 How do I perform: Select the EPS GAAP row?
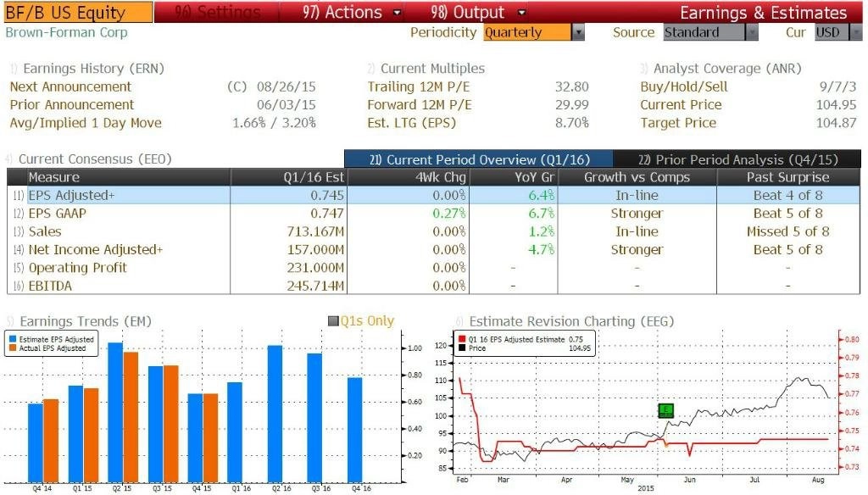pos(433,213)
